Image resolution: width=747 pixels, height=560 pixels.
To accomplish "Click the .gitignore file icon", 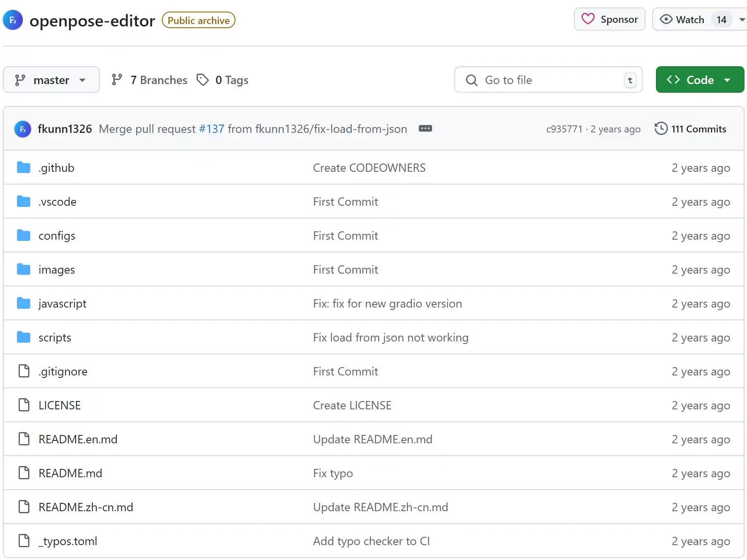I will coord(24,371).
